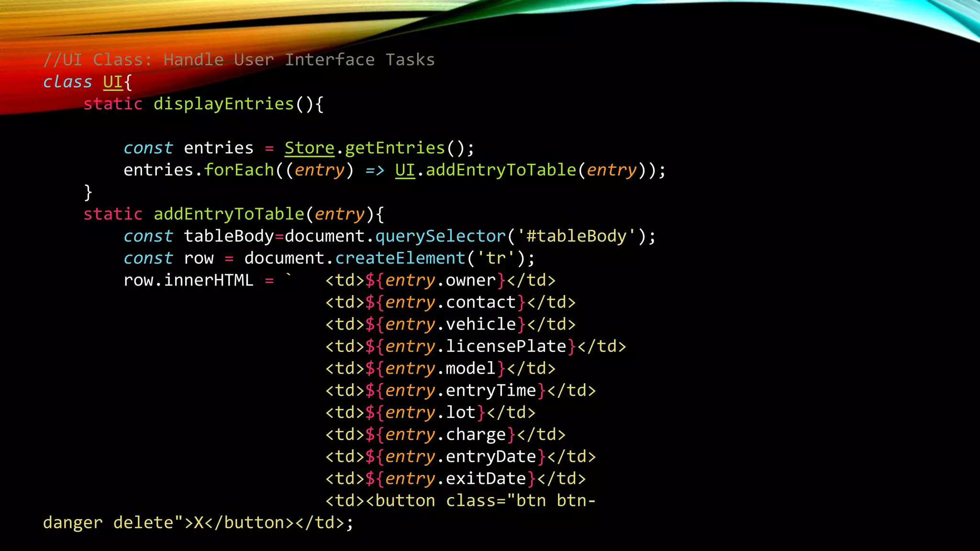Click 'const row' variable declaration
Image resolution: width=980 pixels, height=551 pixels.
tap(168, 258)
